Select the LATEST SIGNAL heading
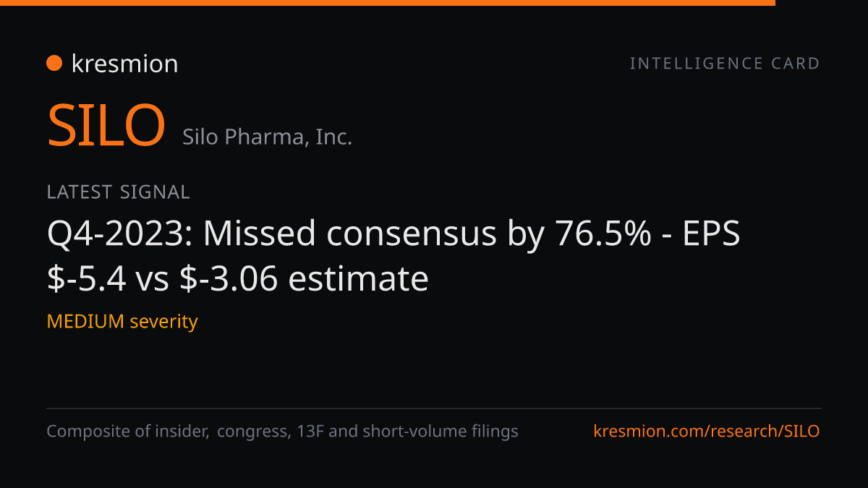This screenshot has width=868, height=488. click(119, 192)
